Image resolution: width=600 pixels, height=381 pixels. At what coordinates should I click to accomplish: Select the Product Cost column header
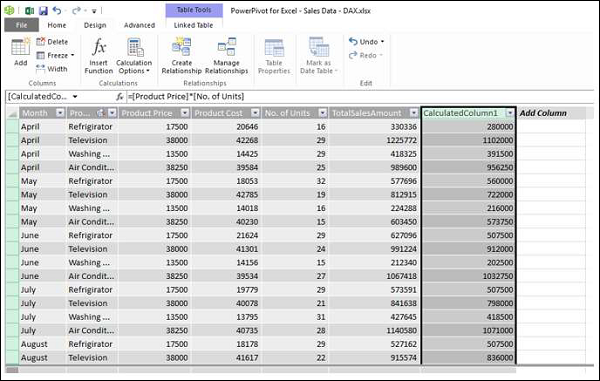pyautogui.click(x=218, y=113)
